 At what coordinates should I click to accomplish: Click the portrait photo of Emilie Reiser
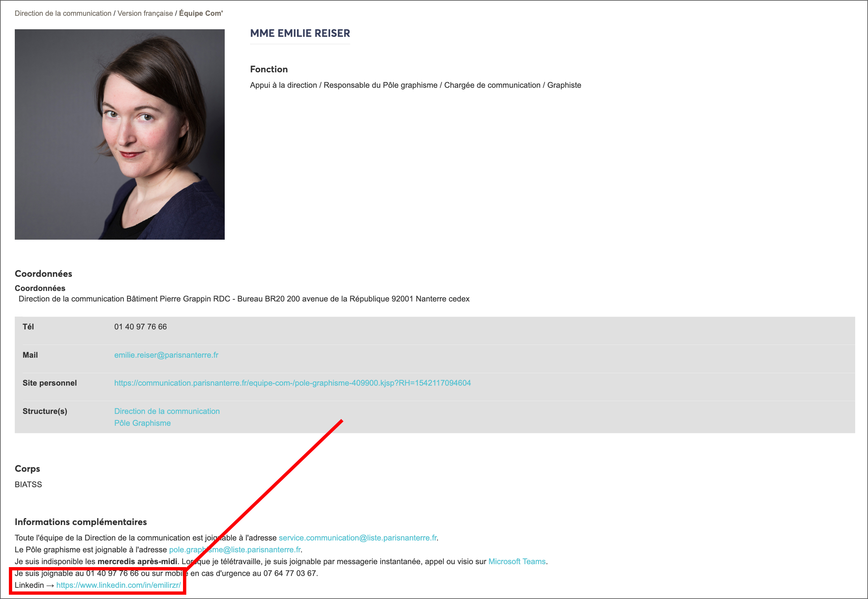(120, 134)
